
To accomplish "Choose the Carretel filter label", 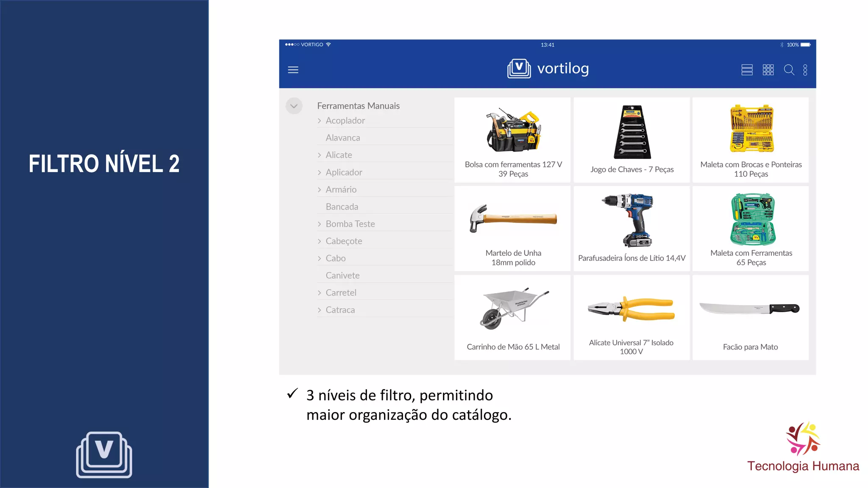I will pyautogui.click(x=341, y=293).
